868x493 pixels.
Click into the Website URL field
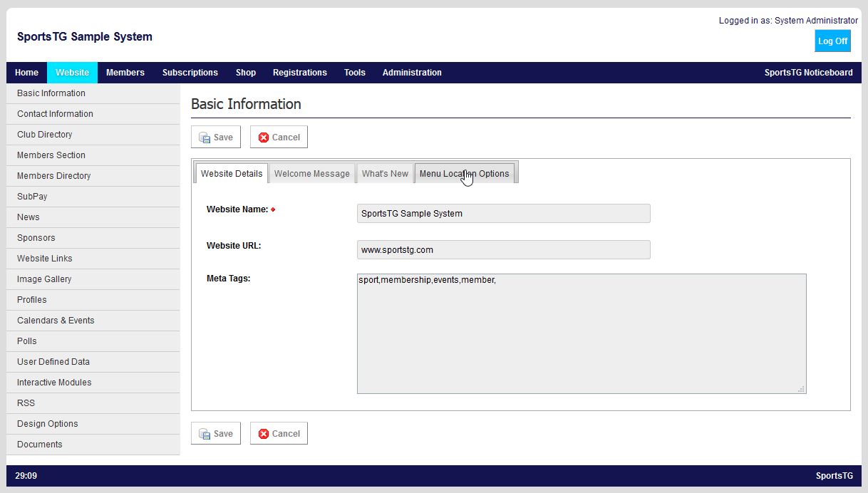pyautogui.click(x=504, y=249)
